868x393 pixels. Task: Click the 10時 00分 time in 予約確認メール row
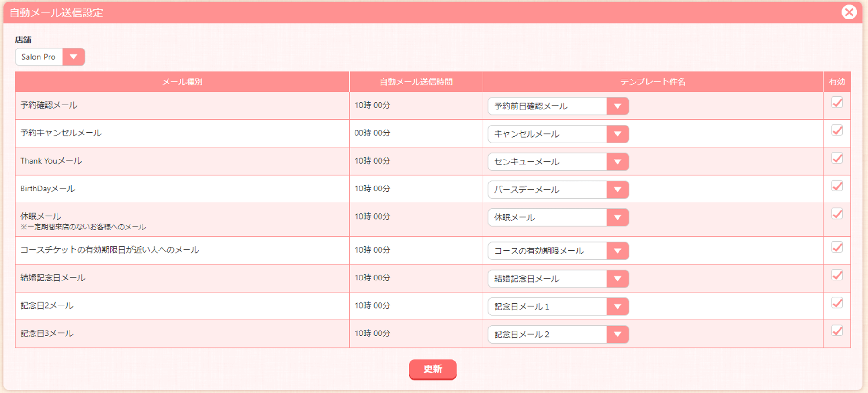[372, 105]
